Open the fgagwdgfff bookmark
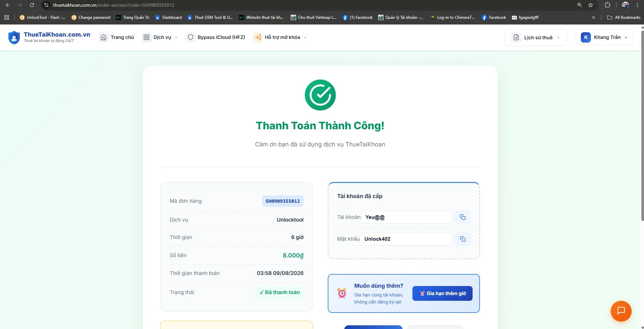This screenshot has height=329, width=644. click(525, 17)
